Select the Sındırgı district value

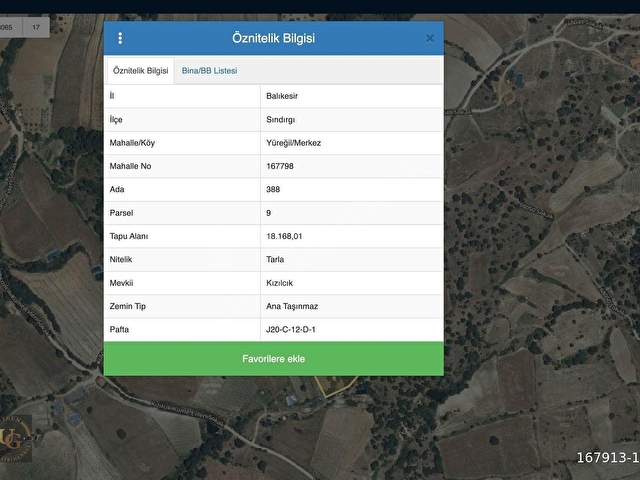[280, 120]
